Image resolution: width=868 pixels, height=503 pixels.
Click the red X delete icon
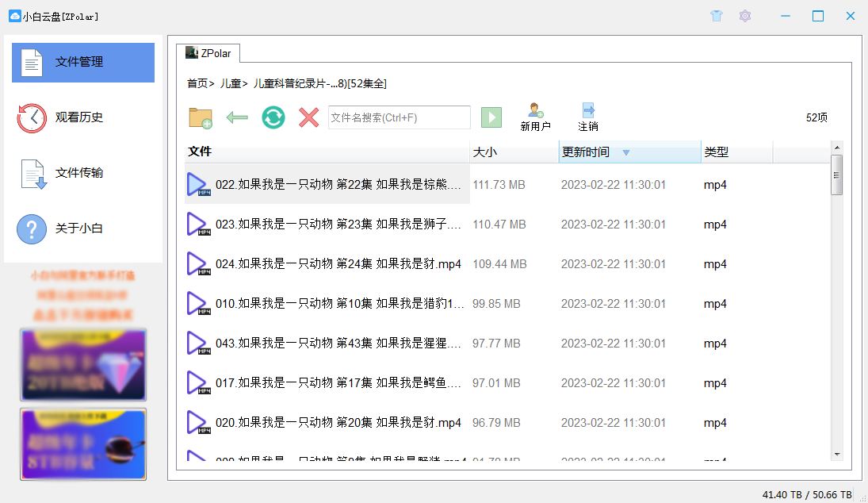tap(308, 117)
